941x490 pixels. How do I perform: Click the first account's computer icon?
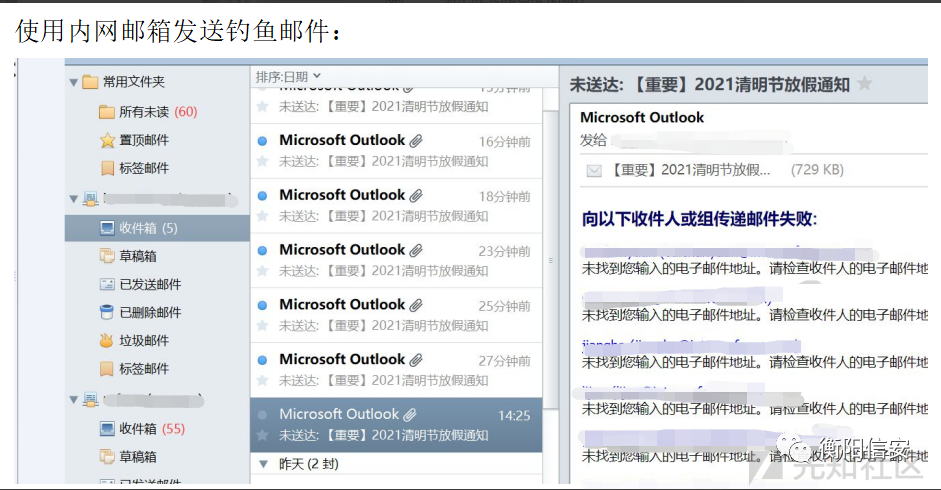[91, 199]
